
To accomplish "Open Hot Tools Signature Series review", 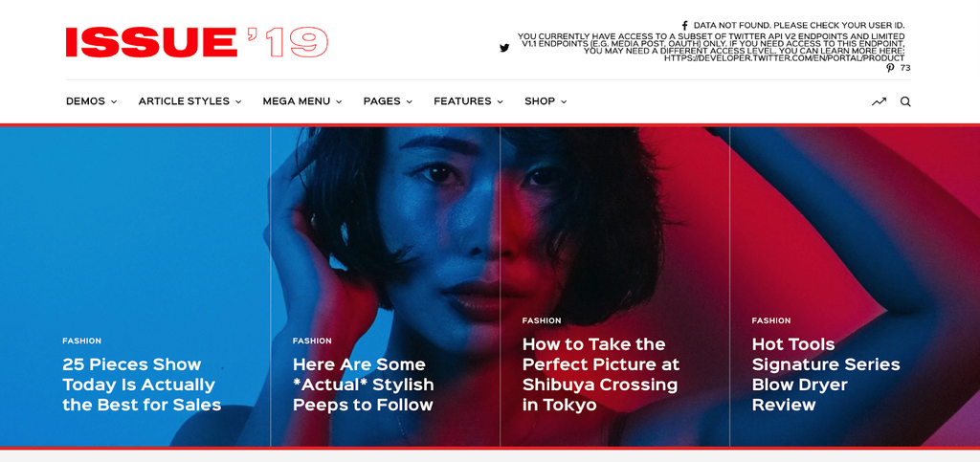I will (826, 375).
